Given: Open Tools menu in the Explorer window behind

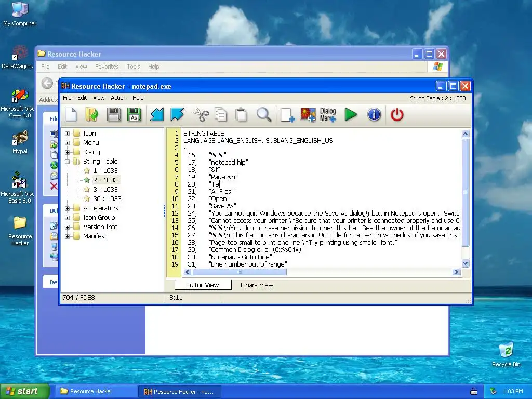Looking at the screenshot, I should click(134, 66).
